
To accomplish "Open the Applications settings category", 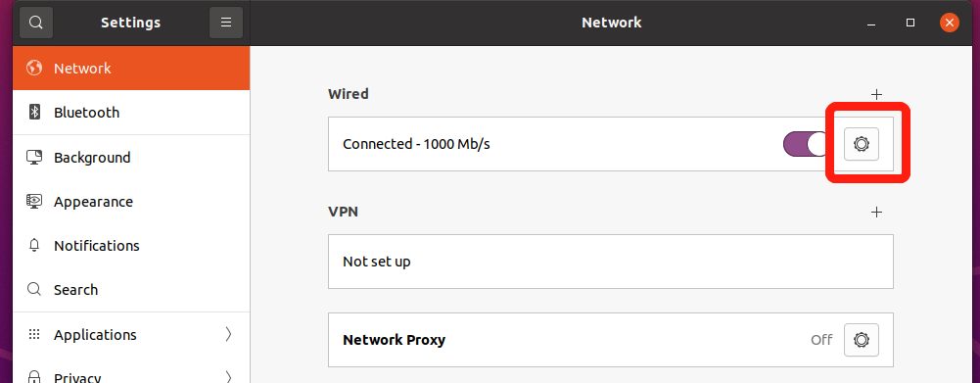I will coord(131,334).
